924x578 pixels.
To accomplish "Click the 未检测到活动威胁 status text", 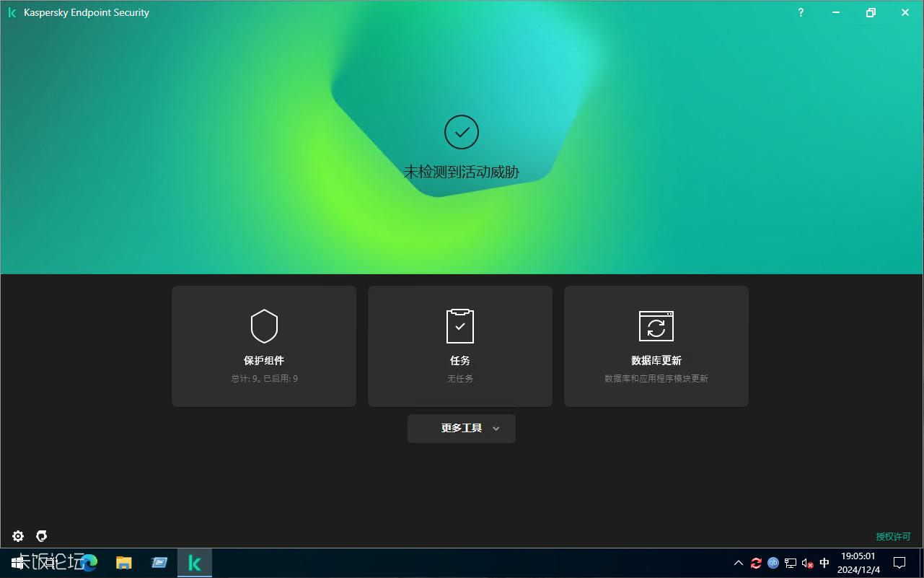I will 462,172.
